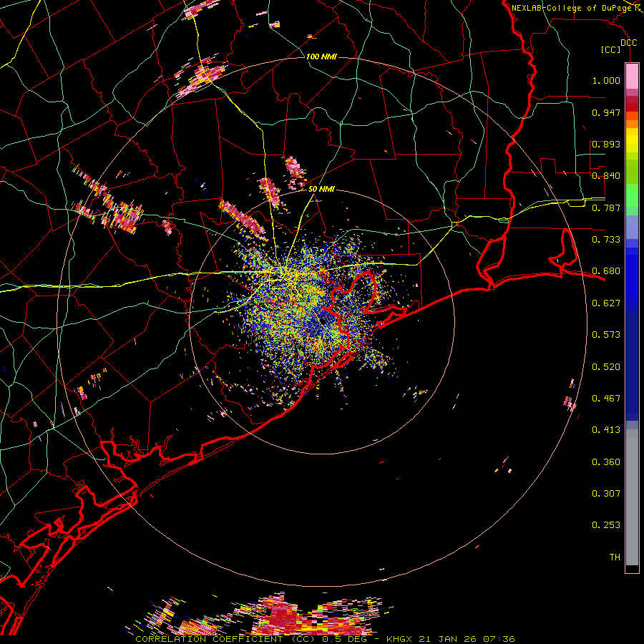Screen dimensions: 644x644
Task: Select the 0.307 scale value
Action: (x=606, y=494)
